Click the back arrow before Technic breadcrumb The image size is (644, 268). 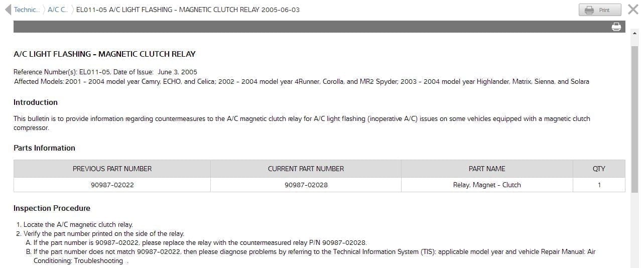point(8,10)
